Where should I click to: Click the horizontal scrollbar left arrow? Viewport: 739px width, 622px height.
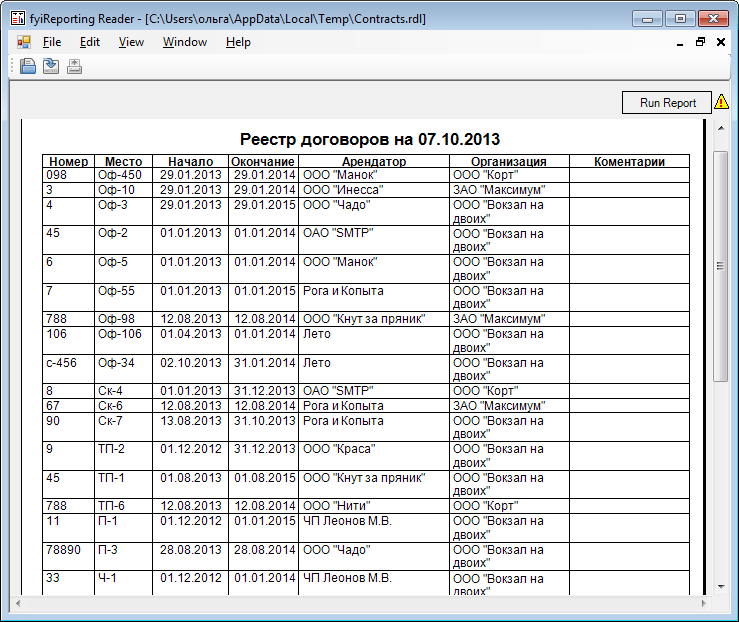pos(18,603)
